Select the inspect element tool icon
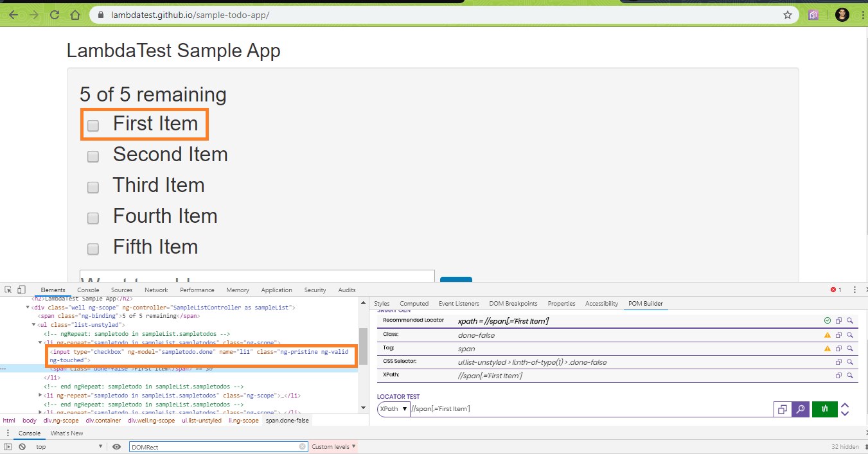The width and height of the screenshot is (868, 454). [x=8, y=290]
